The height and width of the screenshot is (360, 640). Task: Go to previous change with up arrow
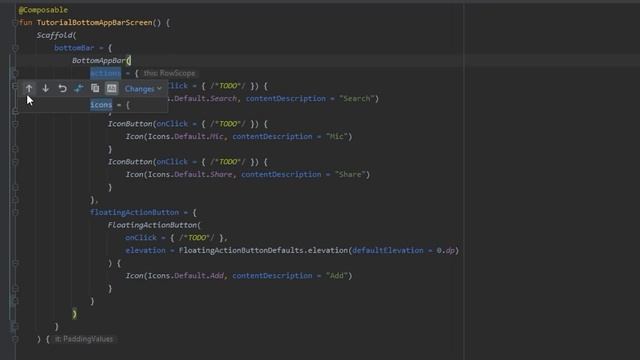(29, 88)
